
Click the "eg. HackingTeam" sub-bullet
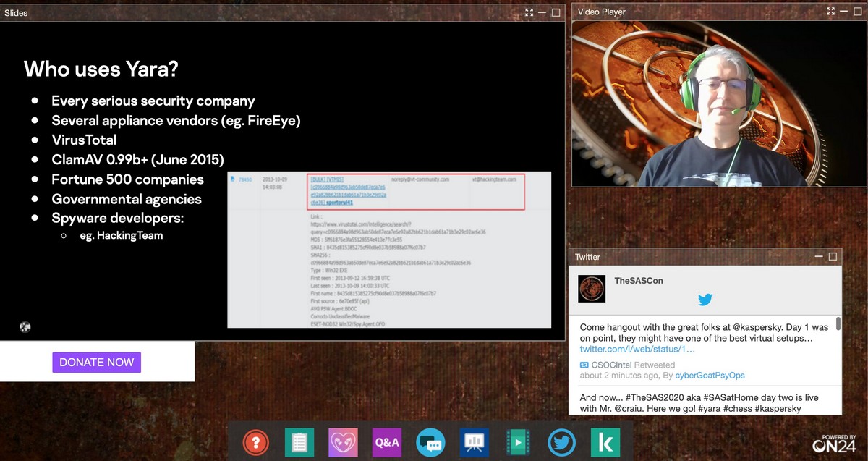click(x=122, y=235)
